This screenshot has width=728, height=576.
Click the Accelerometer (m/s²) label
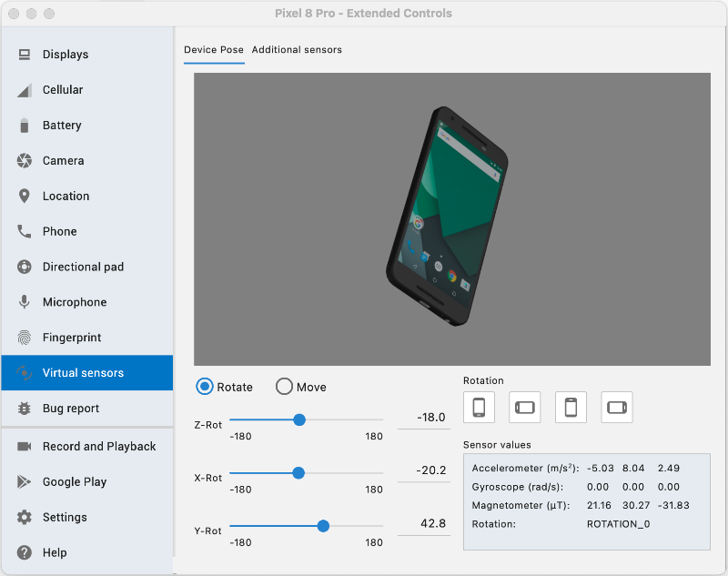526,468
